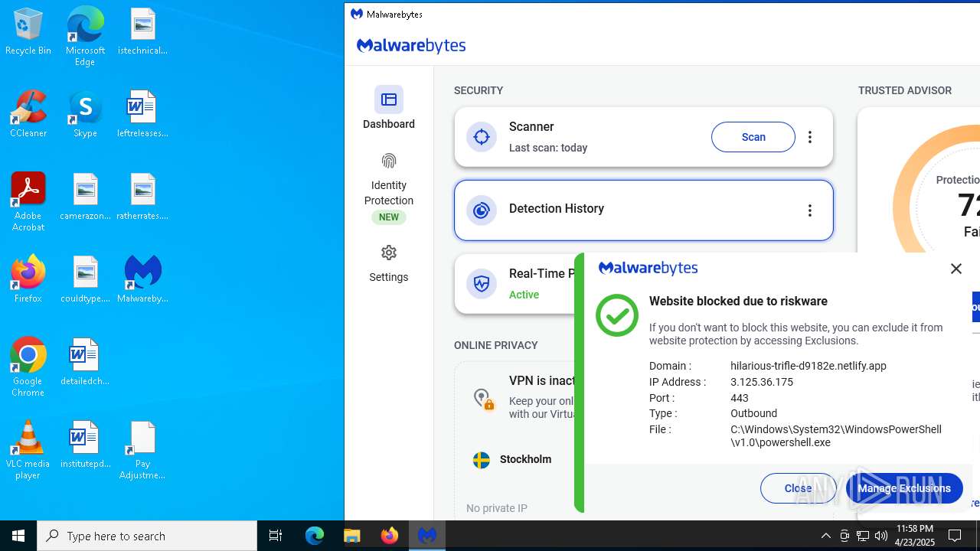The height and width of the screenshot is (551, 980).
Task: Click the IP address 3.125.36.175
Action: 762,382
